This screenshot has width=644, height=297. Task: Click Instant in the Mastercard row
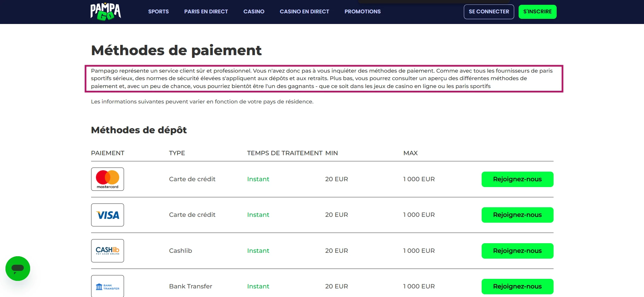pyautogui.click(x=258, y=179)
